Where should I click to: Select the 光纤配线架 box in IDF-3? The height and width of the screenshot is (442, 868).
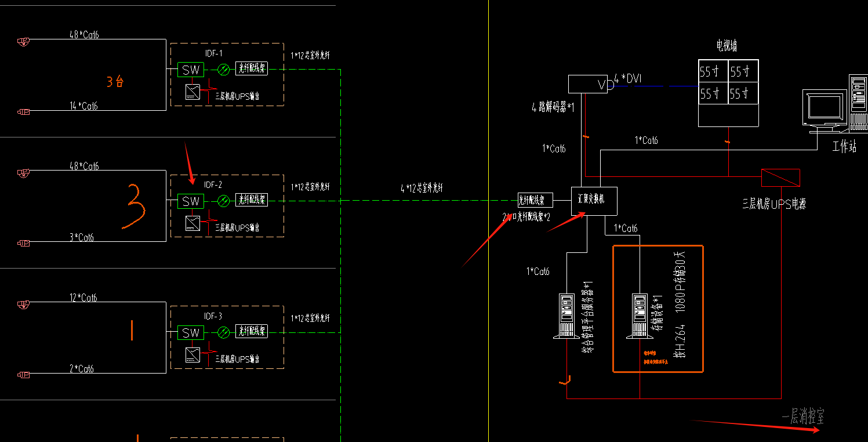pyautogui.click(x=252, y=332)
